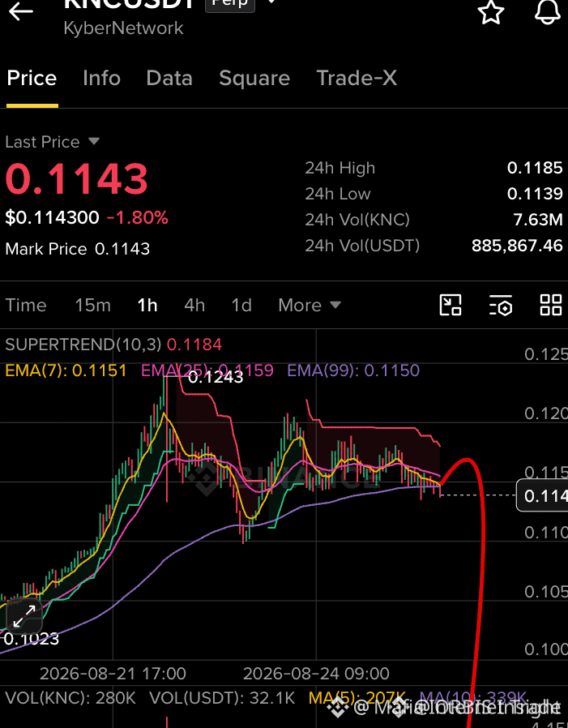568x728 pixels.
Task: Tap the EMA(99): 0.1150 label
Action: pyautogui.click(x=353, y=370)
